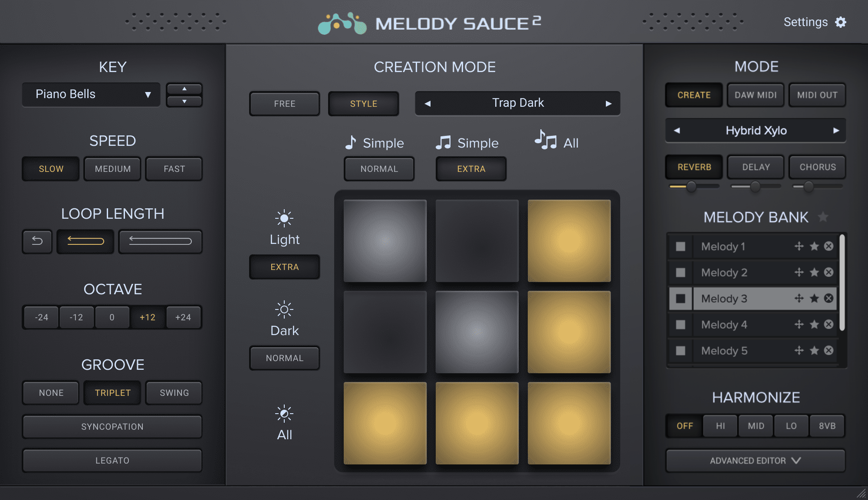Open Settings via the gear icon
Viewport: 868px width, 500px height.
click(841, 22)
